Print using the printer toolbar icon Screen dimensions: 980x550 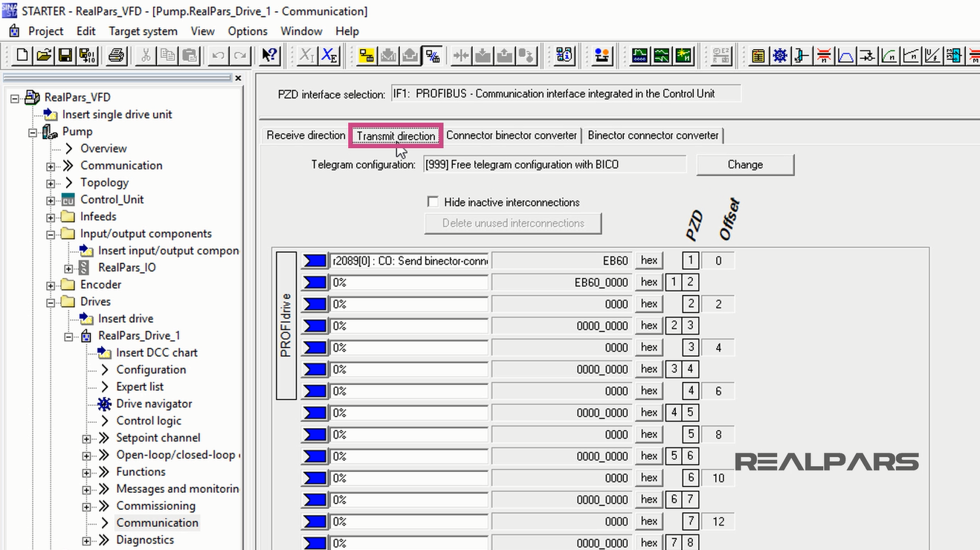point(117,56)
